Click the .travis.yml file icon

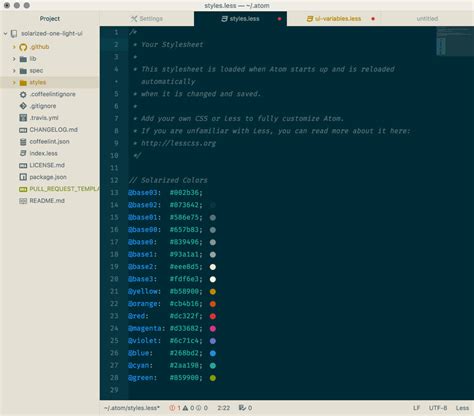[x=23, y=118]
